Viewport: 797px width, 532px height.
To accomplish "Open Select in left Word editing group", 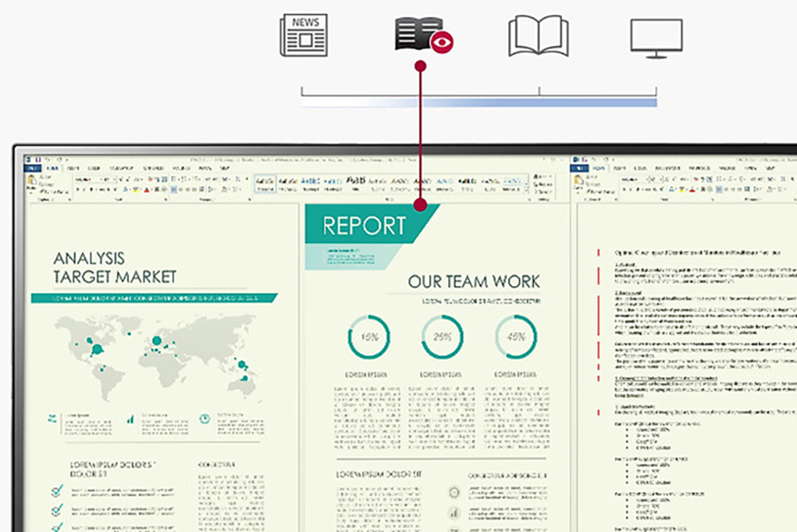I will click(544, 191).
